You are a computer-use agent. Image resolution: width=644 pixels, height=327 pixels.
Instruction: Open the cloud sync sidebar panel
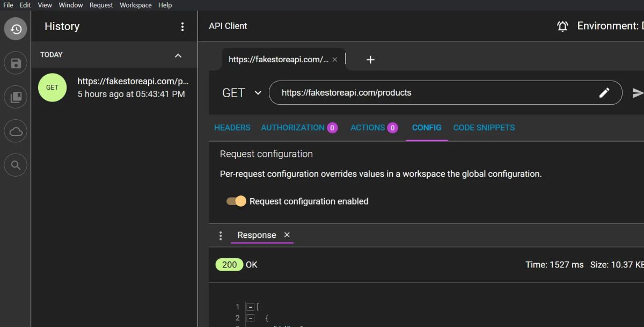point(15,130)
